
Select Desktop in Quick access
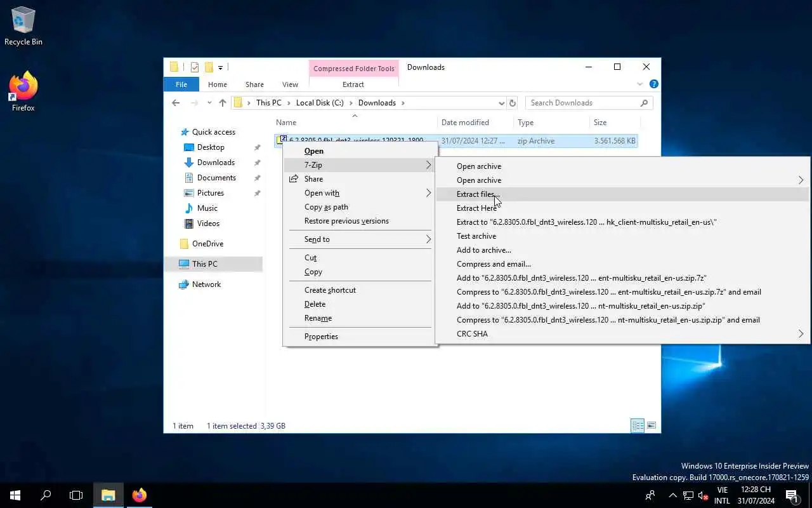[211, 147]
